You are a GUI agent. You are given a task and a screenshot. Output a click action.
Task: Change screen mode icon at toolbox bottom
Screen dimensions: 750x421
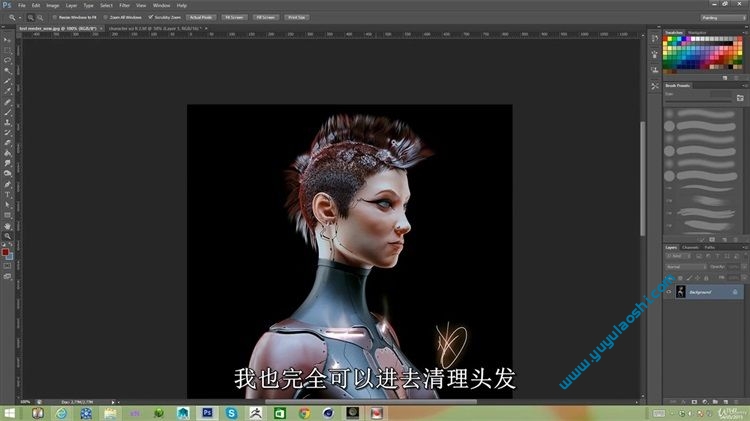7,277
